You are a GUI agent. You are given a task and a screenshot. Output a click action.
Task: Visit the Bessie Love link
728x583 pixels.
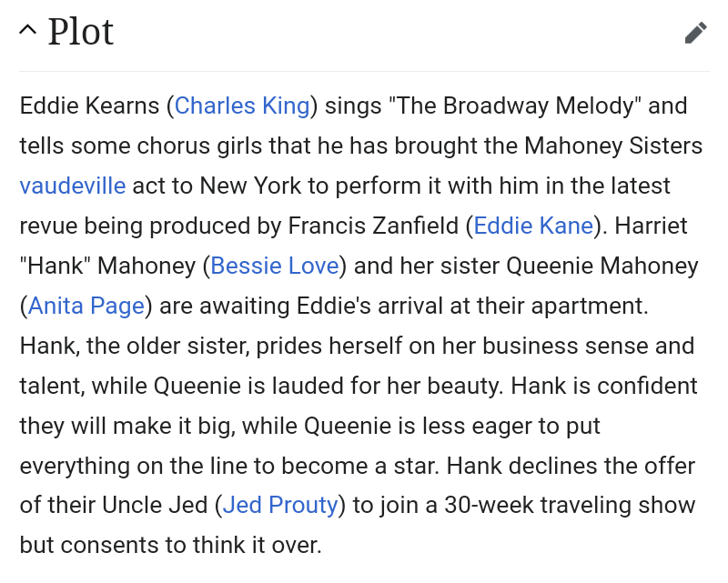tap(275, 266)
